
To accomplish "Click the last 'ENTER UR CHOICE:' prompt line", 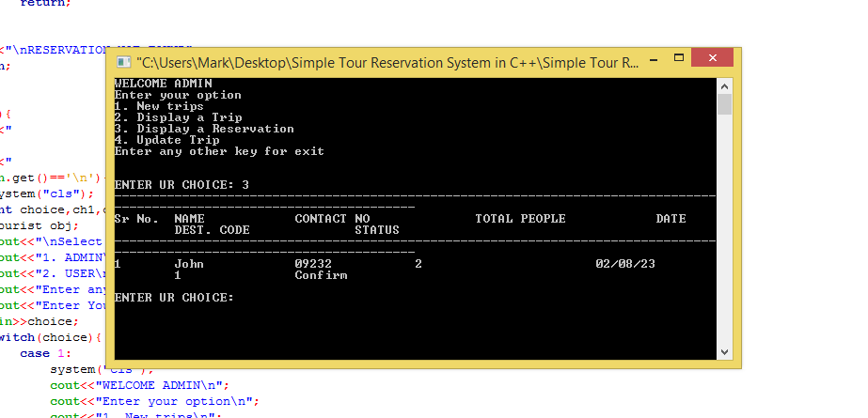I will 174,298.
